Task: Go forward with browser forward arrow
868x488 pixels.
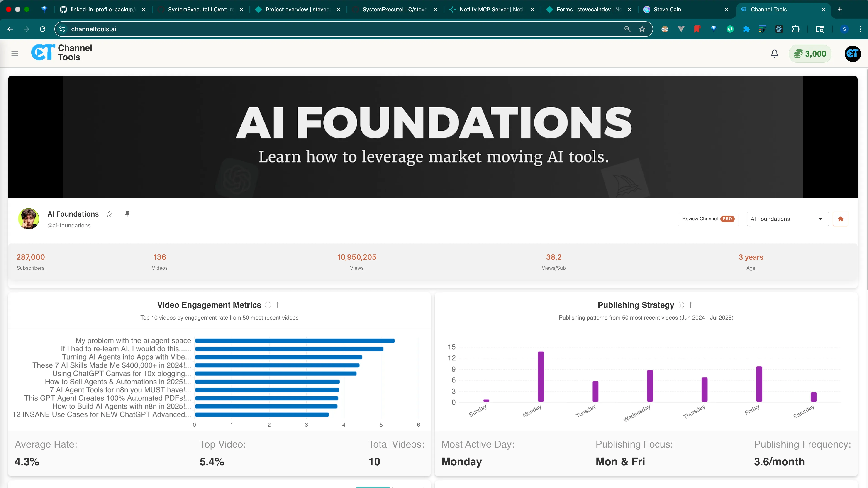Action: click(x=26, y=29)
